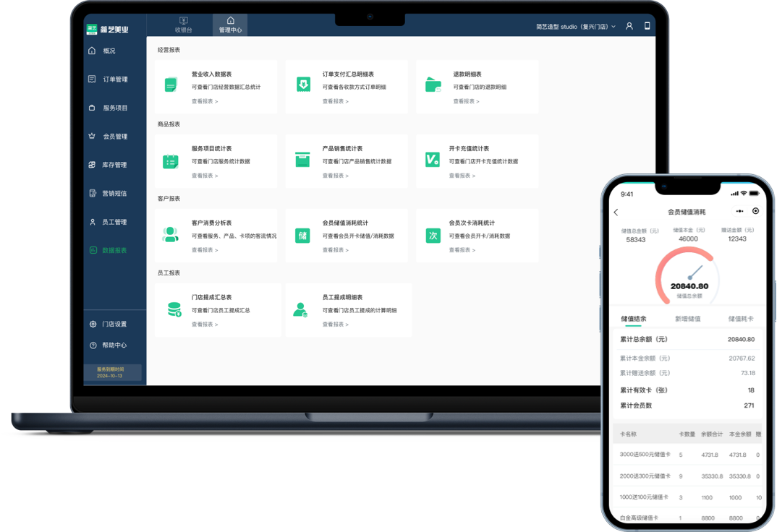This screenshot has width=777, height=532.
Task: Expand the 简艺造型 studio store dropdown
Action: click(x=576, y=27)
